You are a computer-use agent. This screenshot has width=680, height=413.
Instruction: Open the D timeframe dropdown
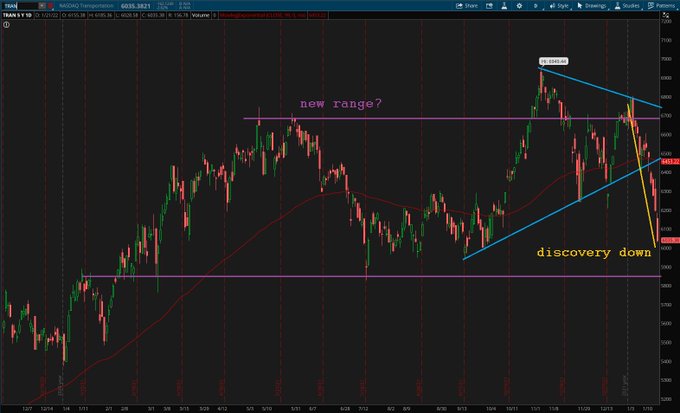pyautogui.click(x=536, y=6)
